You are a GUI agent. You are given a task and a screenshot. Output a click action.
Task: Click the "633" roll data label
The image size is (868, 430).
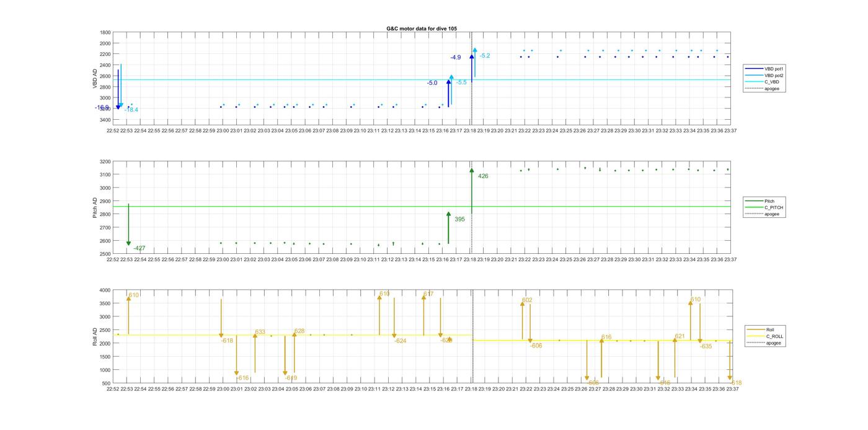(260, 332)
